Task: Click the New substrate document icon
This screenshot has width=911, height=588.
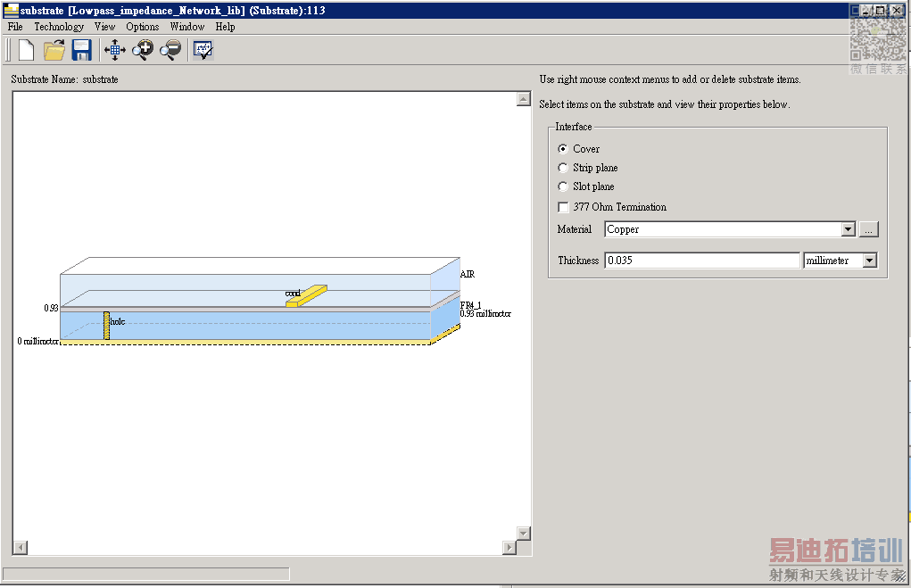Action: (x=26, y=50)
